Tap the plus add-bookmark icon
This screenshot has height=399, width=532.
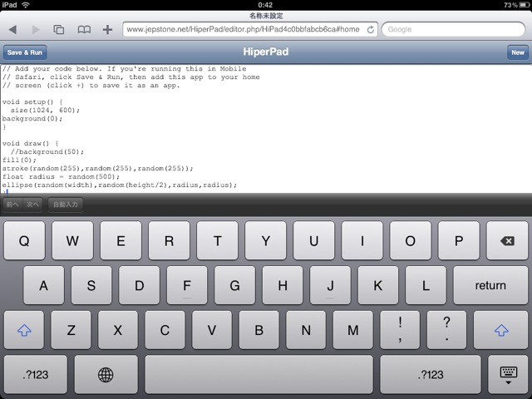[x=107, y=30]
